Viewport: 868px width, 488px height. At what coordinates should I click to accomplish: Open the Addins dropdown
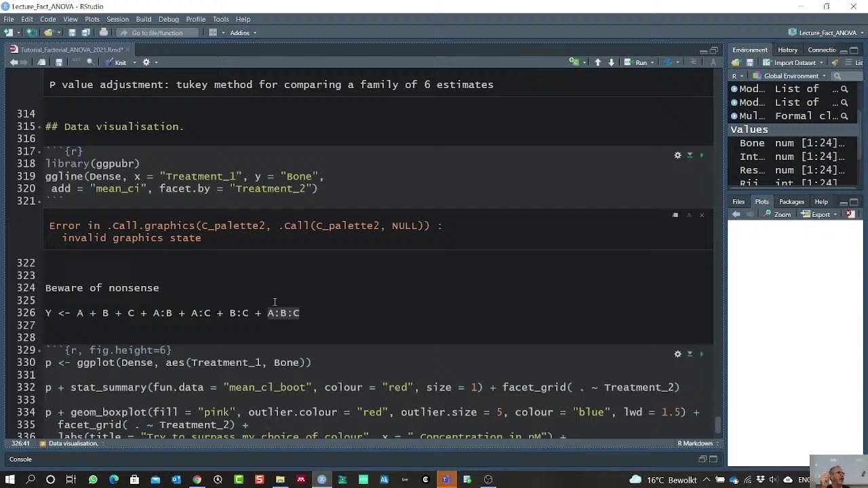pyautogui.click(x=243, y=33)
